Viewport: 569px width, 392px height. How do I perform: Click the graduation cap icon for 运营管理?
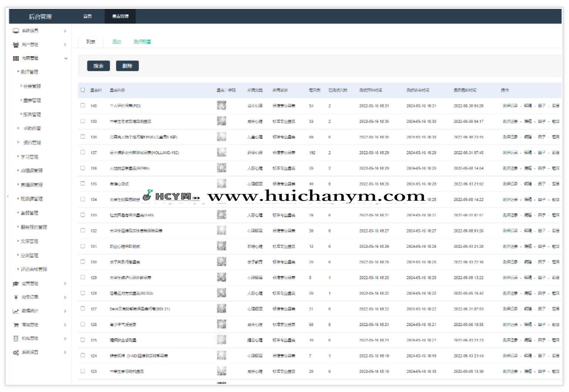tap(16, 284)
